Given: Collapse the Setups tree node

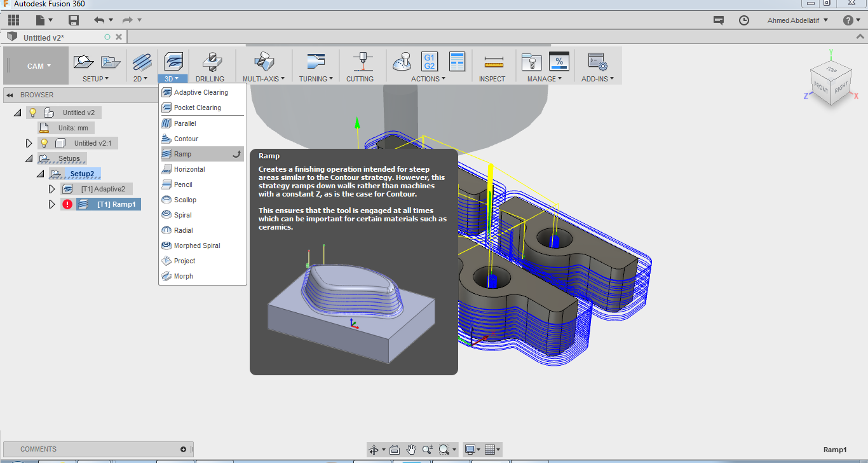Looking at the screenshot, I should pyautogui.click(x=29, y=158).
